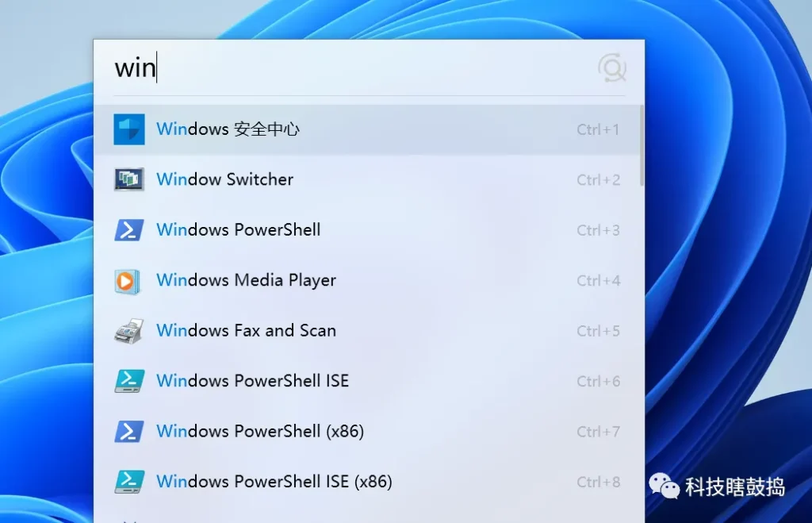Open the Windows Media Player result
Screen dimensions: 812x523
click(x=366, y=280)
